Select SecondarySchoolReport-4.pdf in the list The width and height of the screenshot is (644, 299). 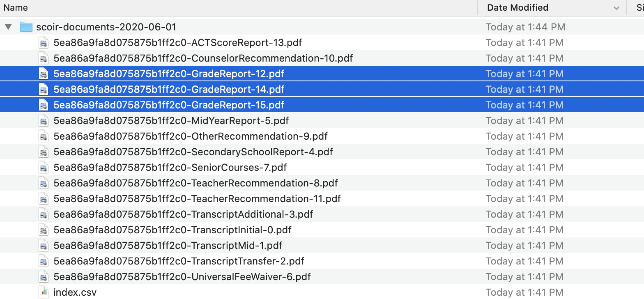193,152
